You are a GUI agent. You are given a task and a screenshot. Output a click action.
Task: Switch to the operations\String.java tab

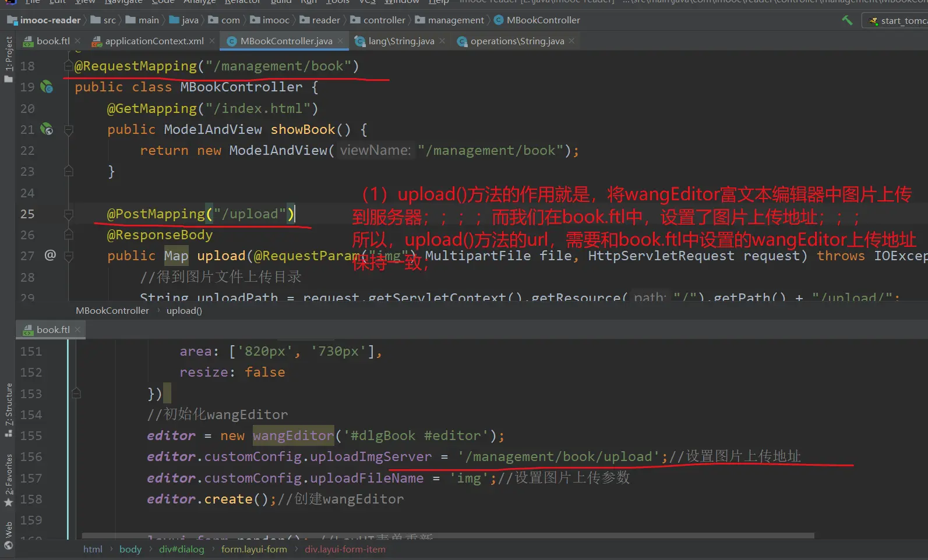tap(517, 41)
